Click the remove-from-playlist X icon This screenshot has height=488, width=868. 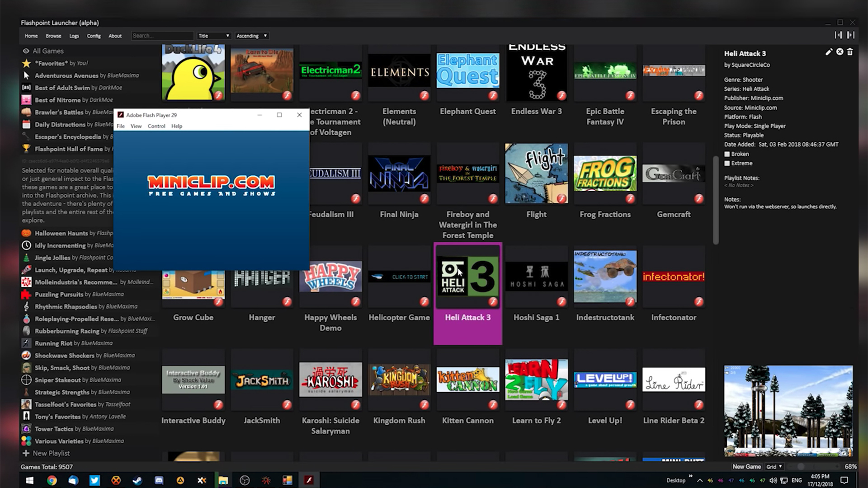pyautogui.click(x=840, y=52)
